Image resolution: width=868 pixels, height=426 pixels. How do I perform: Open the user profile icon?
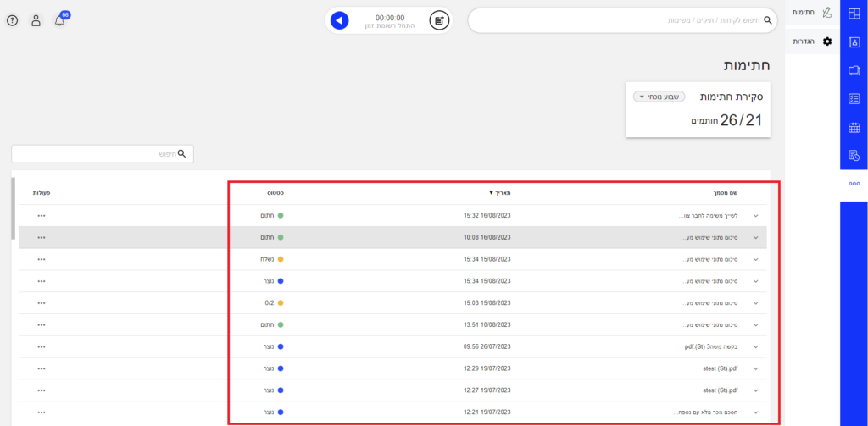[x=36, y=20]
